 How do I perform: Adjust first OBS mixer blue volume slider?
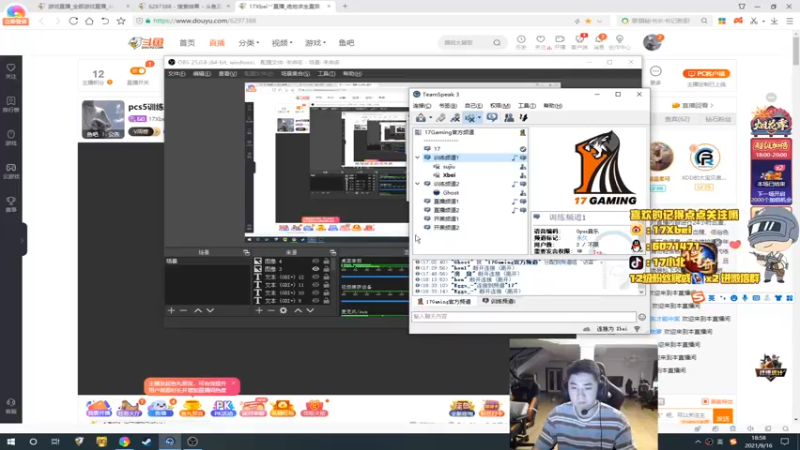pyautogui.click(x=373, y=277)
